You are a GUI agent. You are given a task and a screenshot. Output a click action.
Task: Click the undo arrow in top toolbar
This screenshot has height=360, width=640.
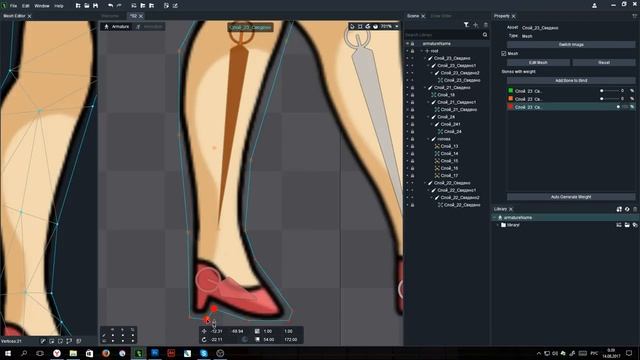tap(111, 6)
